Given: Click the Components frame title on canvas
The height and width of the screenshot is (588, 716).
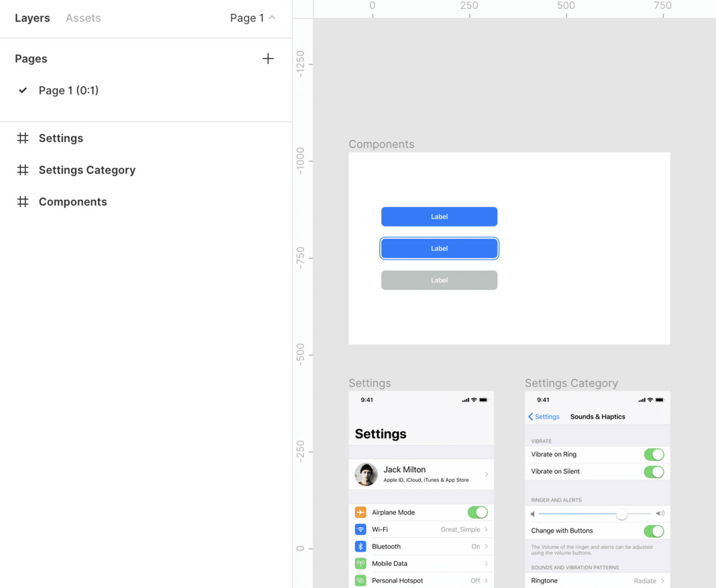Looking at the screenshot, I should tap(381, 144).
